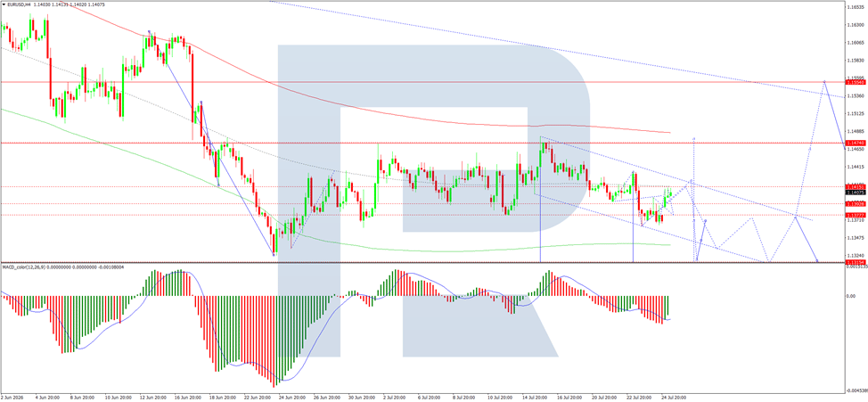Image resolution: width=868 pixels, height=402 pixels.
Task: Click the 24 Jun 20:00 time axis label
Action: point(293,397)
